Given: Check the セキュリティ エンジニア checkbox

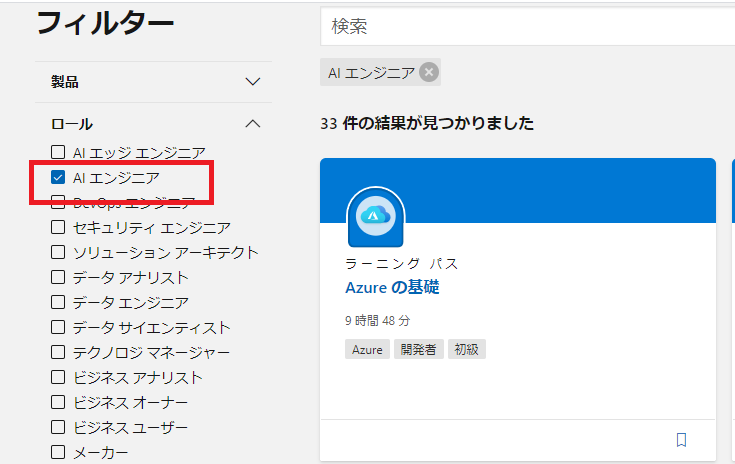Looking at the screenshot, I should (x=58, y=227).
